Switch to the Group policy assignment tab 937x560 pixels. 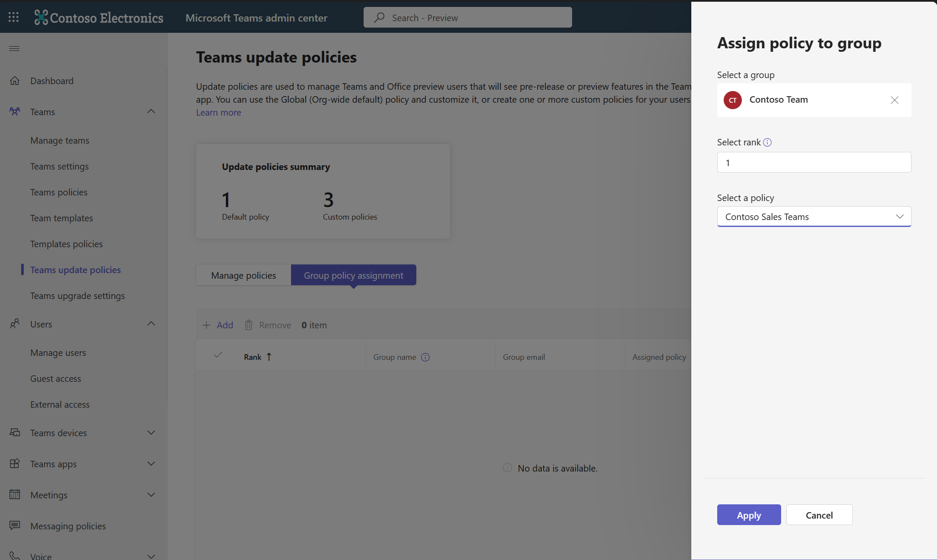(x=353, y=274)
